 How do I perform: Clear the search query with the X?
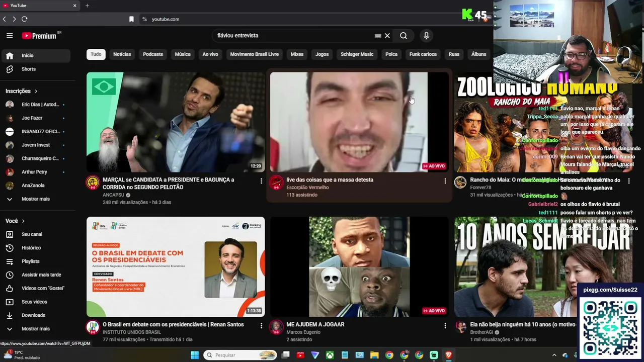[387, 36]
